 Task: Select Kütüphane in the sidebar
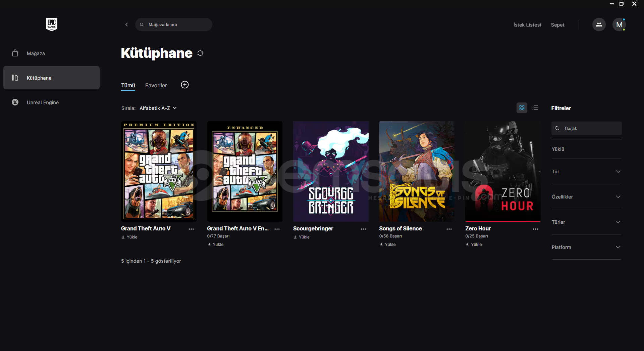tap(51, 78)
